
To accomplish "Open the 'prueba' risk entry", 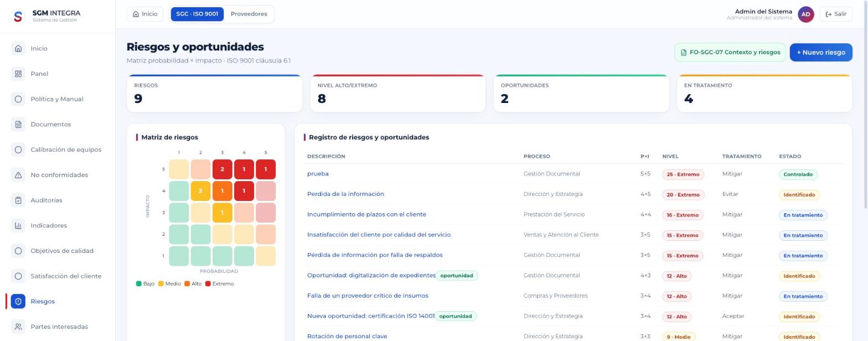I will click(318, 174).
